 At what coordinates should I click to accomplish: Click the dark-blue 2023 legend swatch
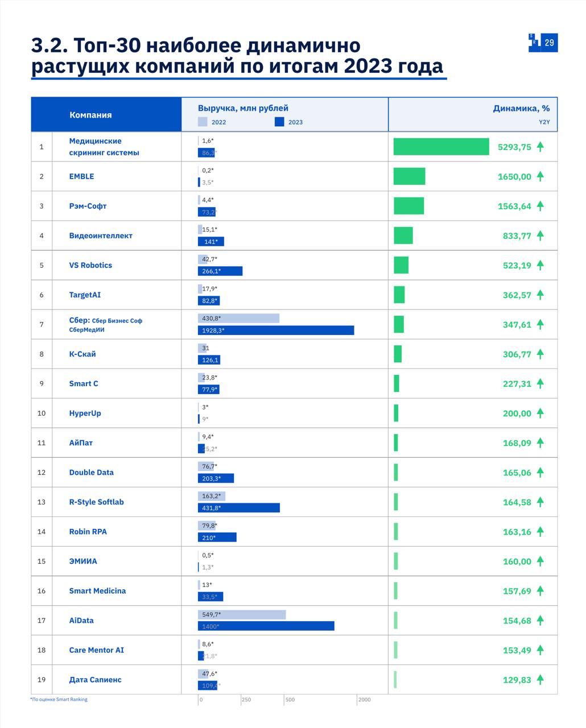(279, 121)
